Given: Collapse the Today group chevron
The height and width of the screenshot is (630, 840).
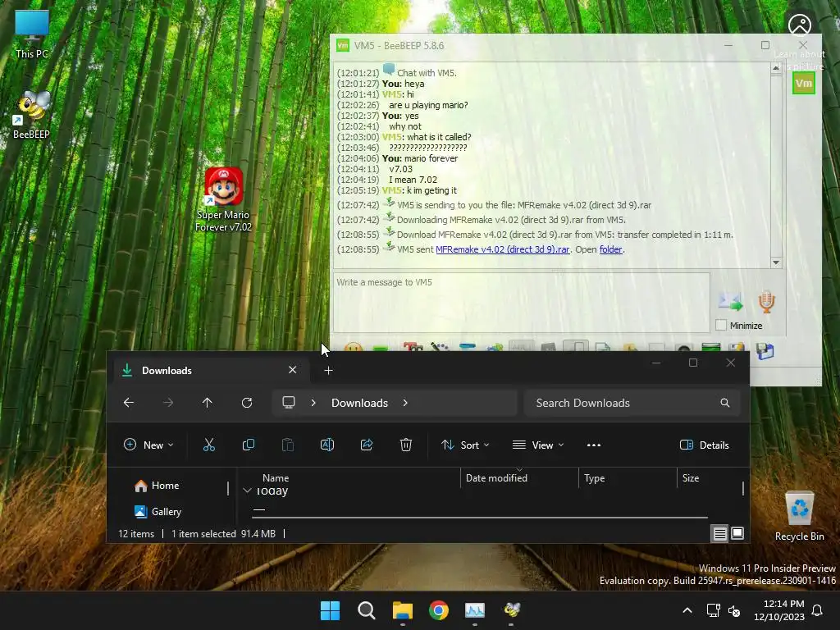Looking at the screenshot, I should tap(247, 491).
